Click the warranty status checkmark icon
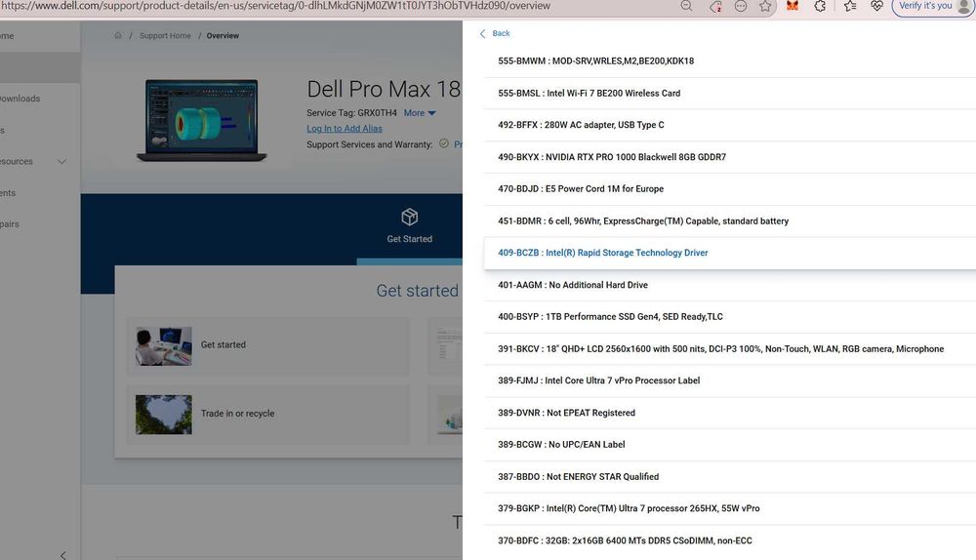The height and width of the screenshot is (560, 976). tap(444, 143)
